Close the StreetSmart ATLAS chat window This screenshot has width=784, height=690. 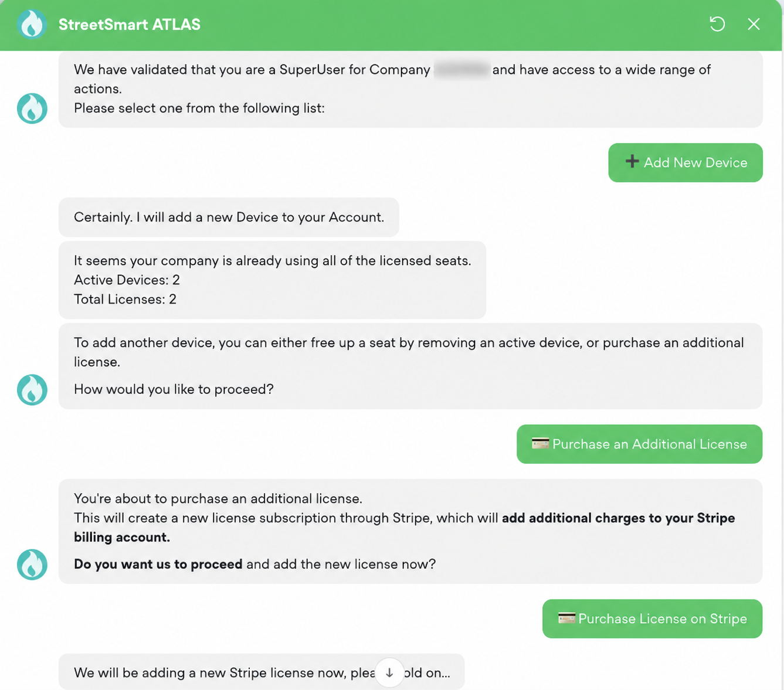[x=754, y=24]
